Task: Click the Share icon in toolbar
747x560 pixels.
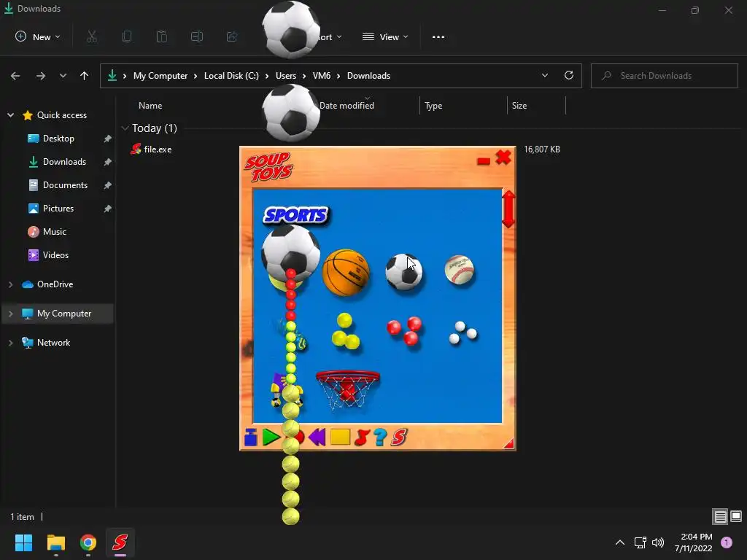Action: (x=232, y=36)
